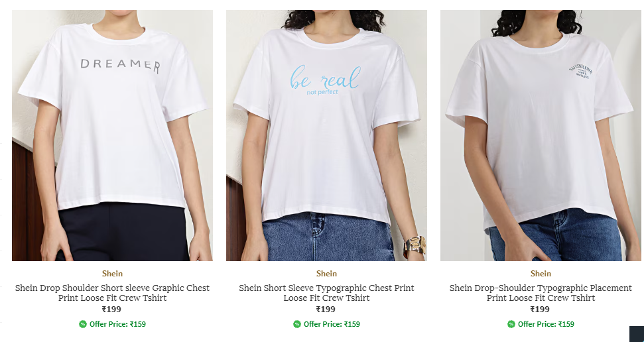Open the DREAMER tshirt product image
This screenshot has width=644, height=342.
112,135
